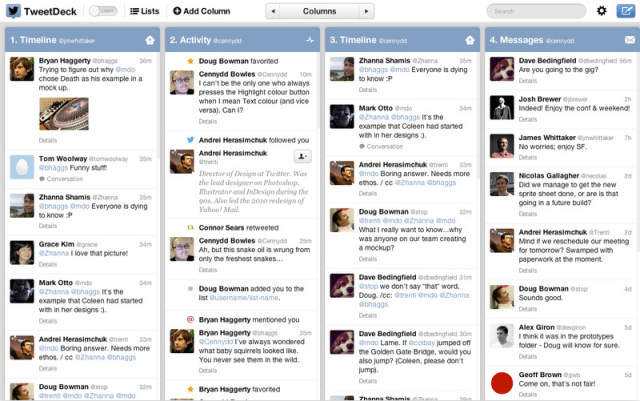This screenshot has height=401, width=640.
Task: Open the @username/list-name link
Action: point(244,298)
